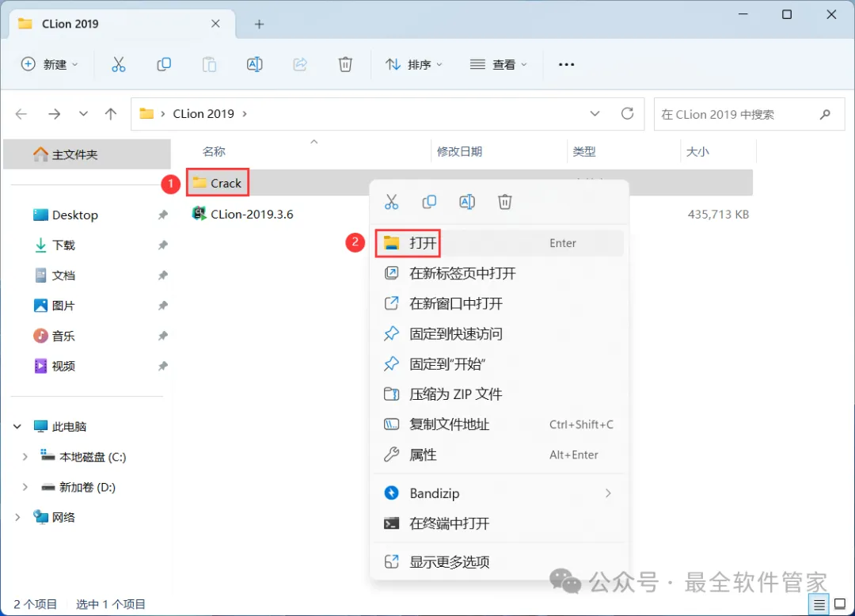Screen dimensions: 855x616
Task: Choose 打开 in context menu
Action: pos(499,243)
